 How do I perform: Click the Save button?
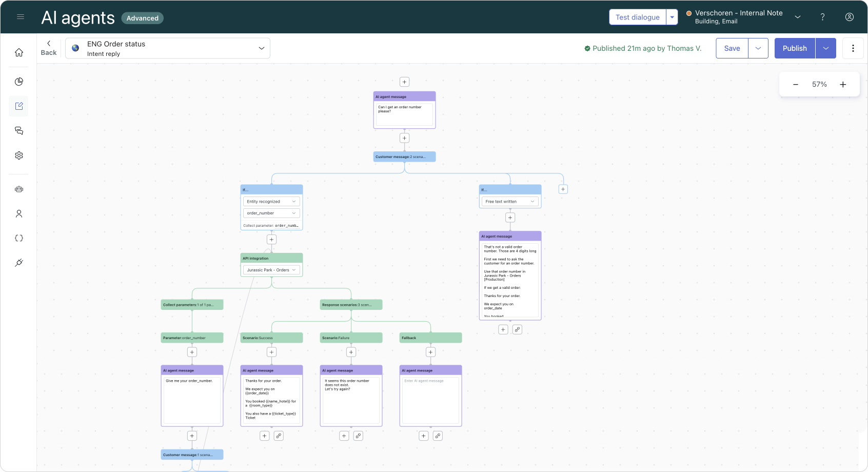[732, 48]
